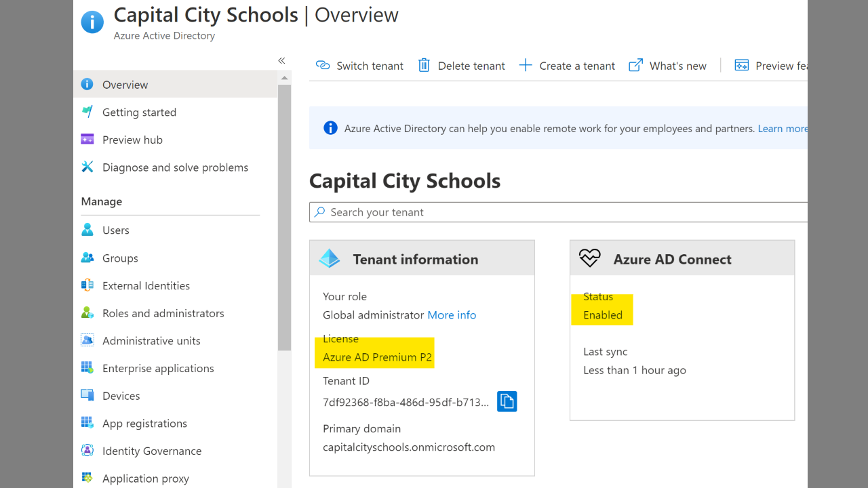
Task: Open Diagnose and solve problems
Action: pos(175,167)
